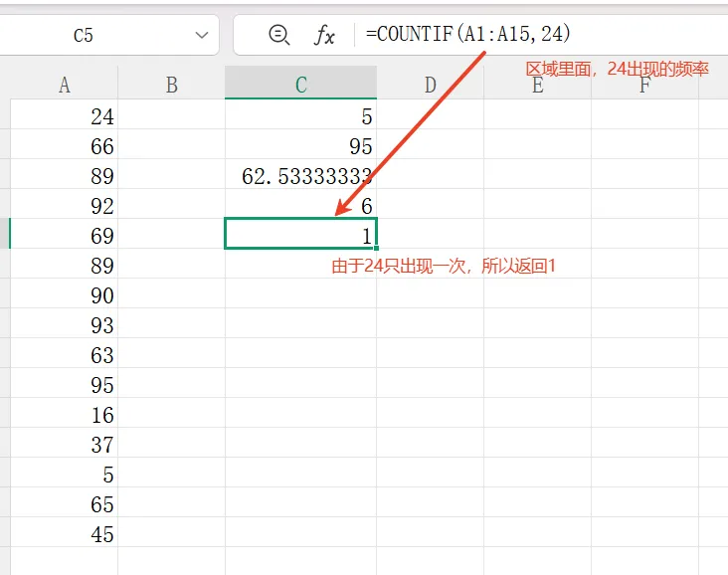The height and width of the screenshot is (575, 728).
Task: Select column A header
Action: pos(64,85)
